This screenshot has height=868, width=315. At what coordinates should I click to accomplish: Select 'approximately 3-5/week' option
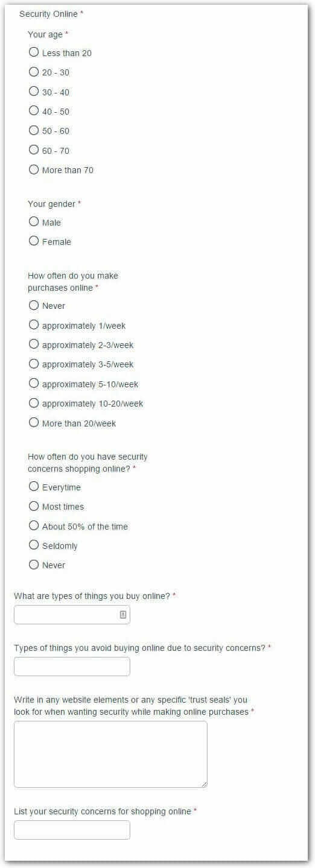(34, 364)
